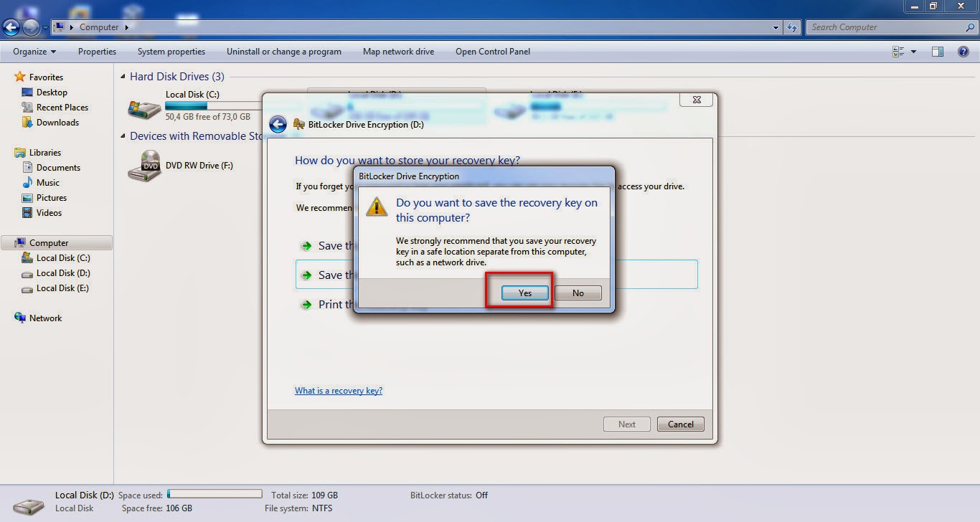
Task: Click the change view icon
Action: (898, 52)
